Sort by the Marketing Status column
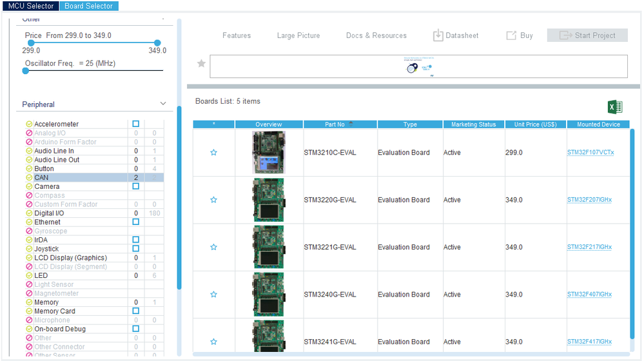The width and height of the screenshot is (644, 361). coord(474,124)
